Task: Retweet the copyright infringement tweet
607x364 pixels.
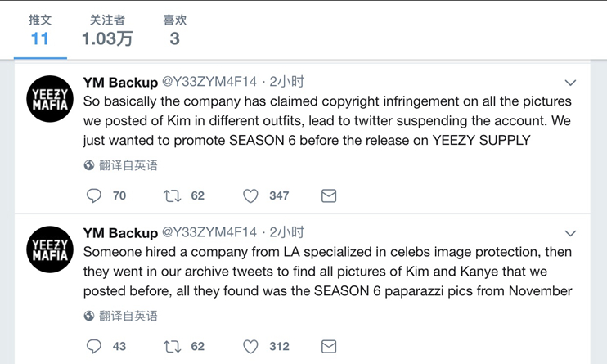Action: tap(173, 195)
